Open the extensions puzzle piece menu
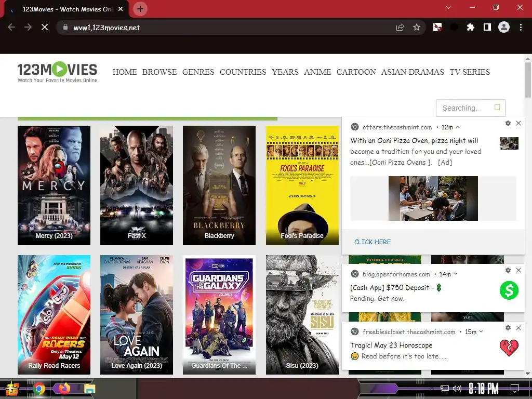 pyautogui.click(x=471, y=27)
